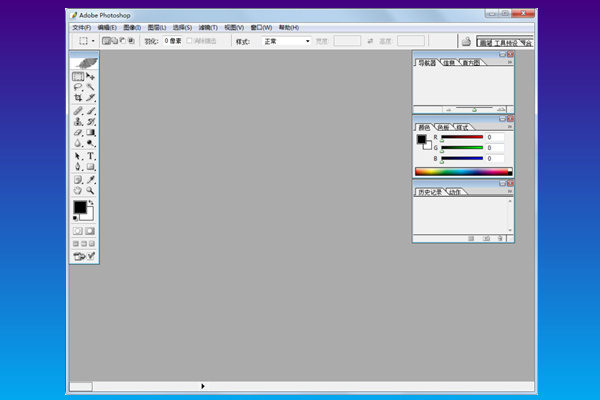The image size is (600, 400).
Task: Open the 文件(F) File menu
Action: 81,27
